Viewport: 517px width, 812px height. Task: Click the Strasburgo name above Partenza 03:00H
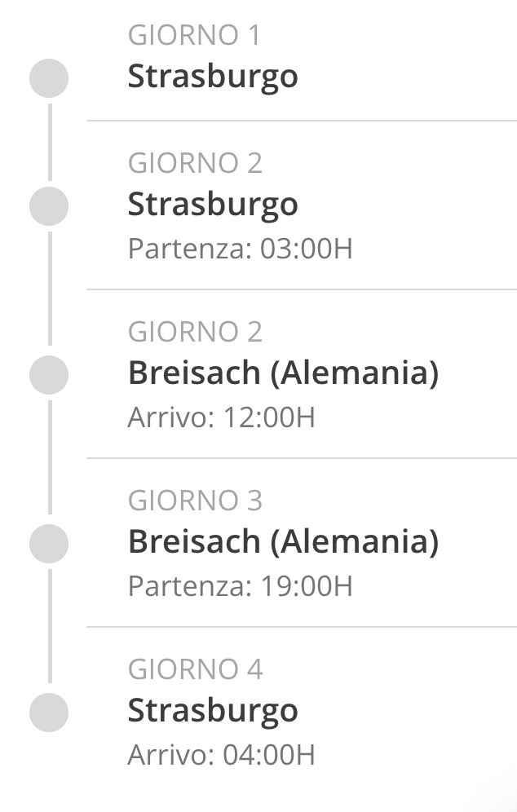tap(213, 205)
